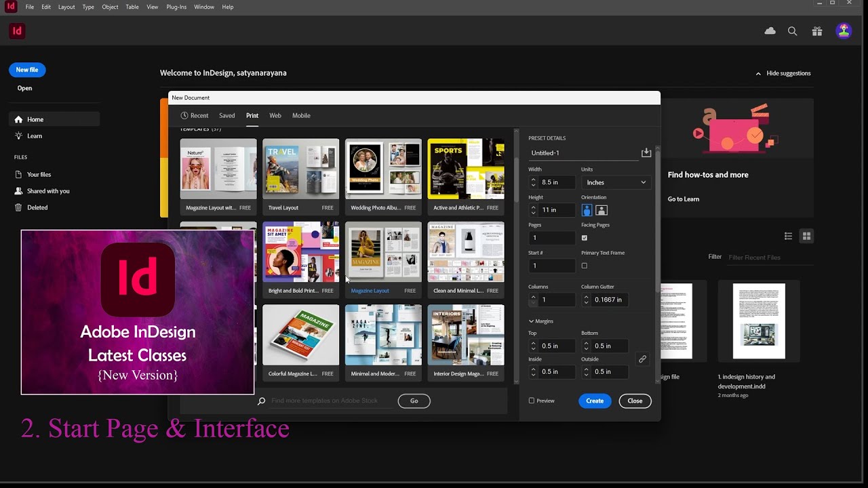Image resolution: width=868 pixels, height=488 pixels.
Task: Click the Create button
Action: 595,401
